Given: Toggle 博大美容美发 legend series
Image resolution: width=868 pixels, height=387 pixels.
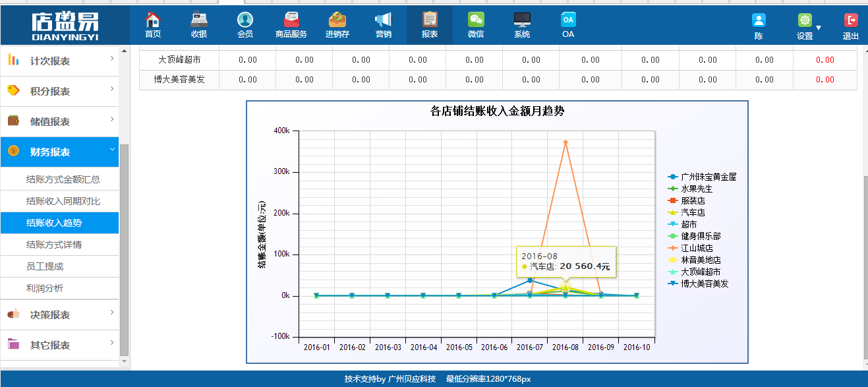Looking at the screenshot, I should [x=698, y=283].
